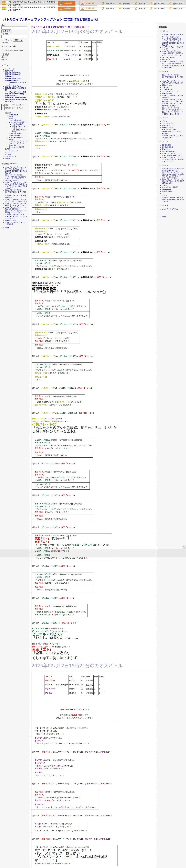Open 変幻自在リクエスト受付 submenu link
The height and width of the screenshot is (868, 186).
[x=17, y=92]
